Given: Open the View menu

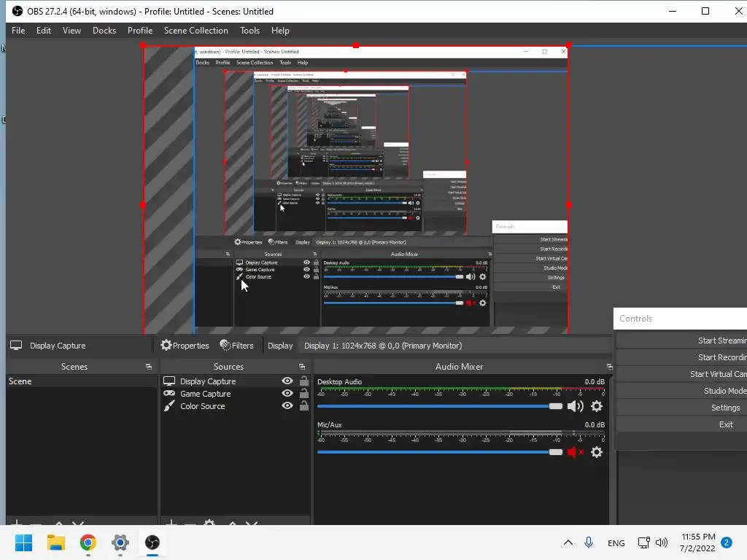Looking at the screenshot, I should (x=71, y=31).
